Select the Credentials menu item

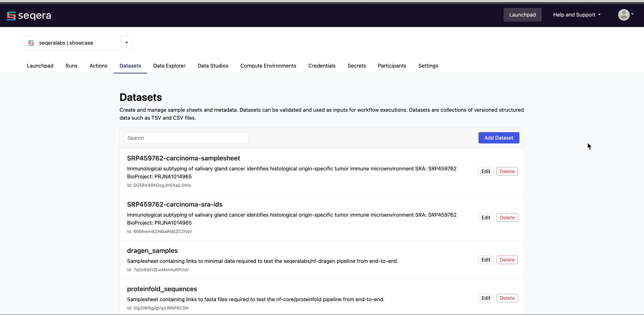point(322,66)
